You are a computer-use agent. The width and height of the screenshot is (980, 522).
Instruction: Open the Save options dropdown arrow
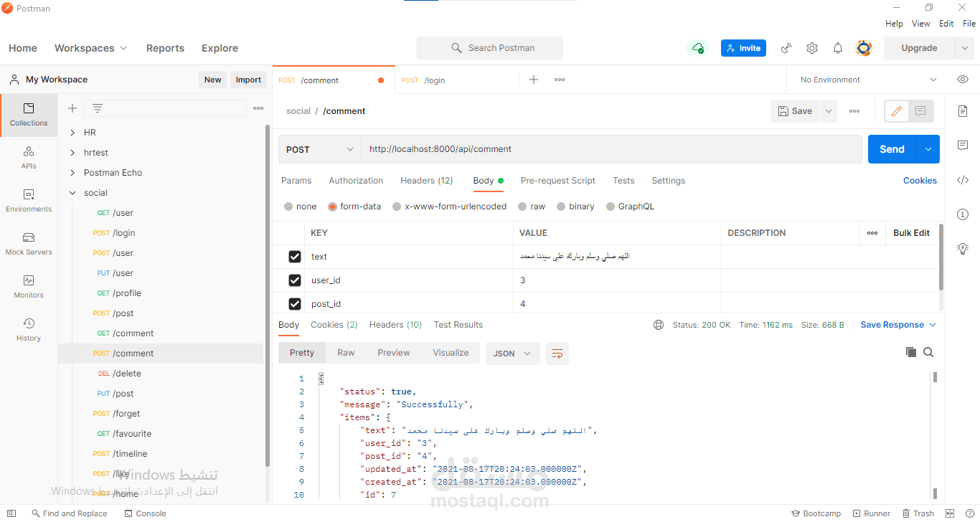(829, 111)
